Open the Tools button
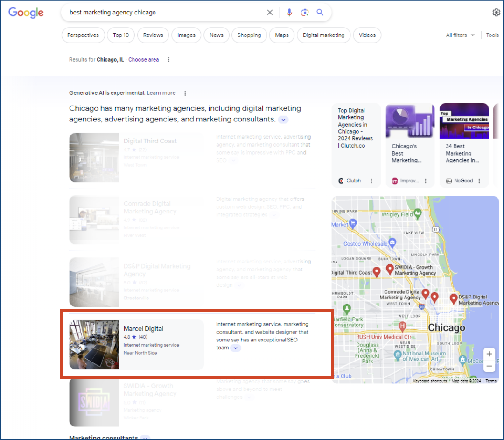The height and width of the screenshot is (440, 504). pyautogui.click(x=492, y=35)
